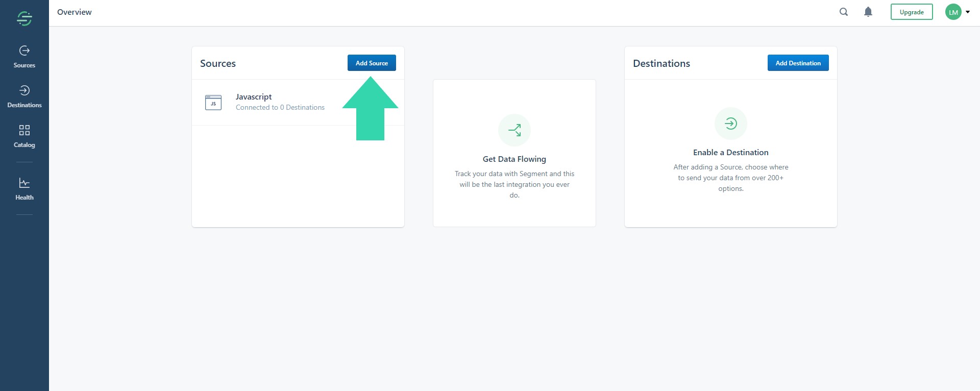Viewport: 980px width, 391px height.
Task: Click the LM user avatar
Action: pos(953,12)
